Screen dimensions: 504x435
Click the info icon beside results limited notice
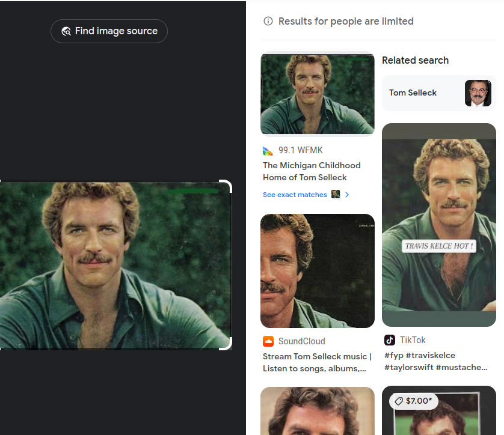point(268,21)
